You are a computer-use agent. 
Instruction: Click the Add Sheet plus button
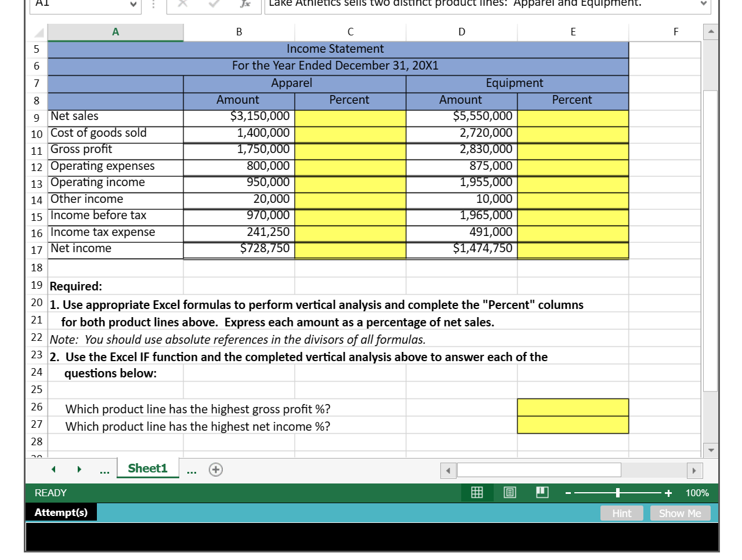pyautogui.click(x=215, y=470)
